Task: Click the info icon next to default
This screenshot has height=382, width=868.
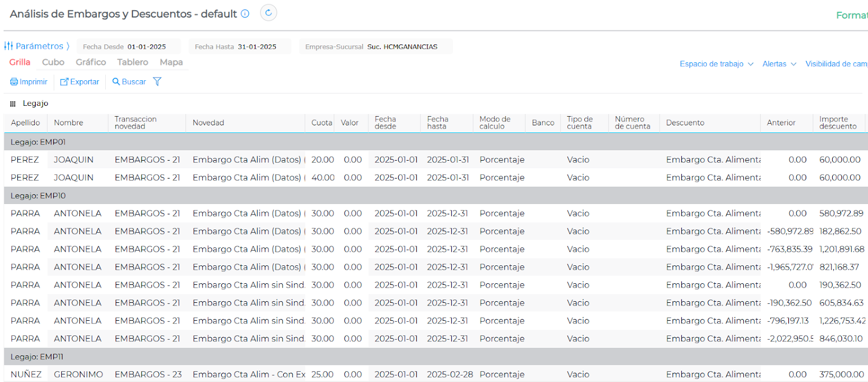Action: click(x=245, y=14)
